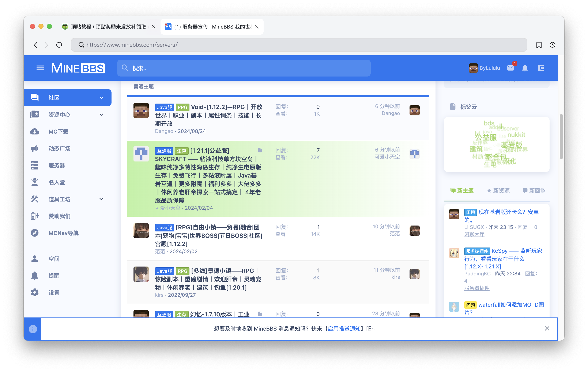Click document icon on SKYCRAFT thread
The width and height of the screenshot is (588, 372).
[260, 150]
